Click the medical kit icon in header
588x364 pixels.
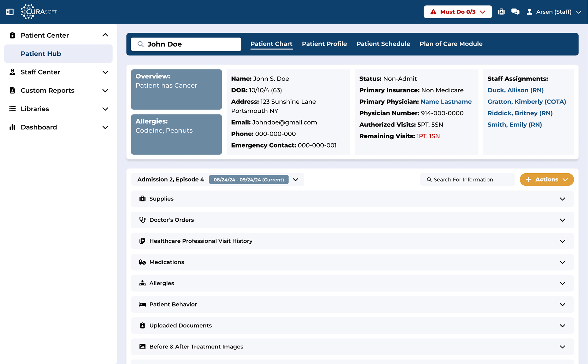tap(501, 12)
